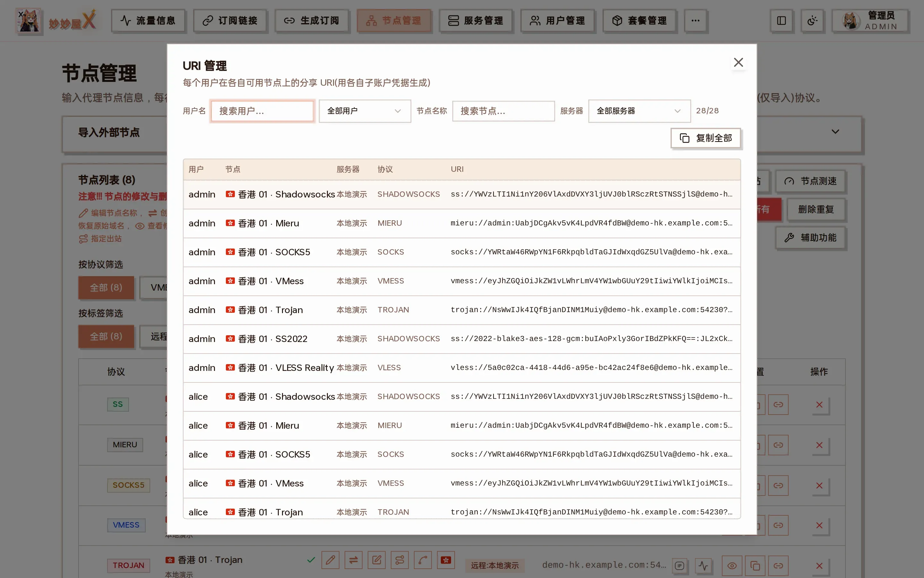Click the eye view icon in TROJAN row

coord(732,566)
